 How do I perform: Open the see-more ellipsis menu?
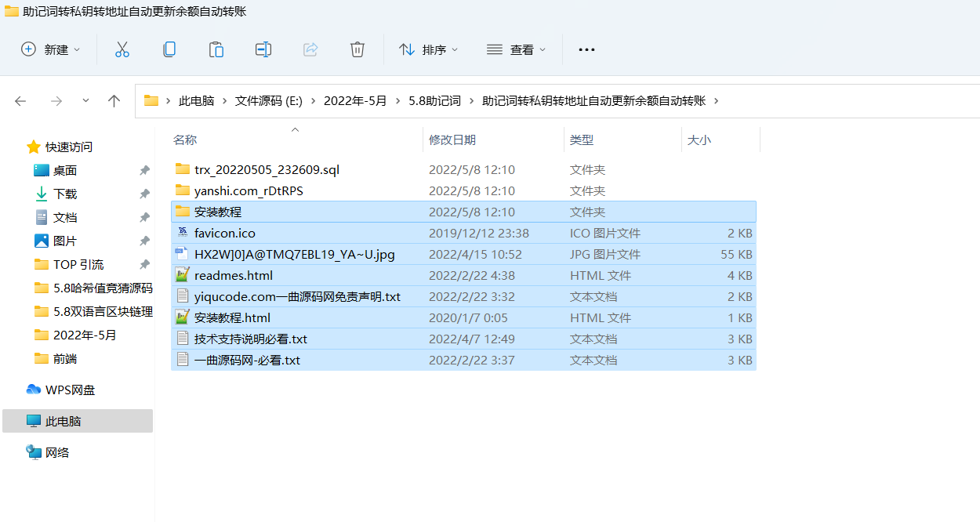586,49
